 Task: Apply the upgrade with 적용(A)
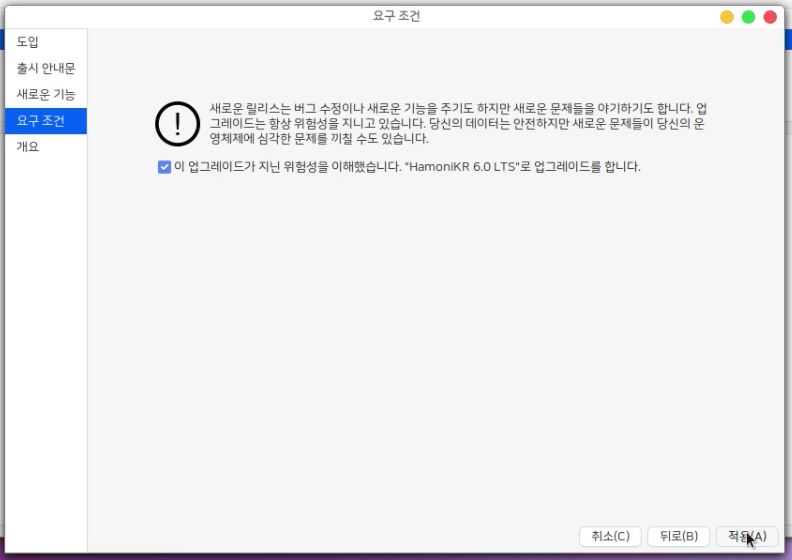click(x=747, y=536)
